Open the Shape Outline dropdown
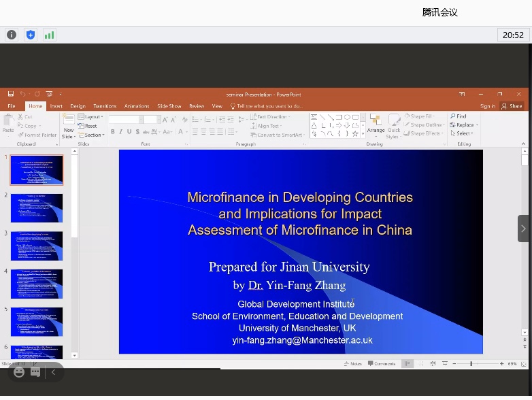This screenshot has width=532, height=400. tap(424, 124)
